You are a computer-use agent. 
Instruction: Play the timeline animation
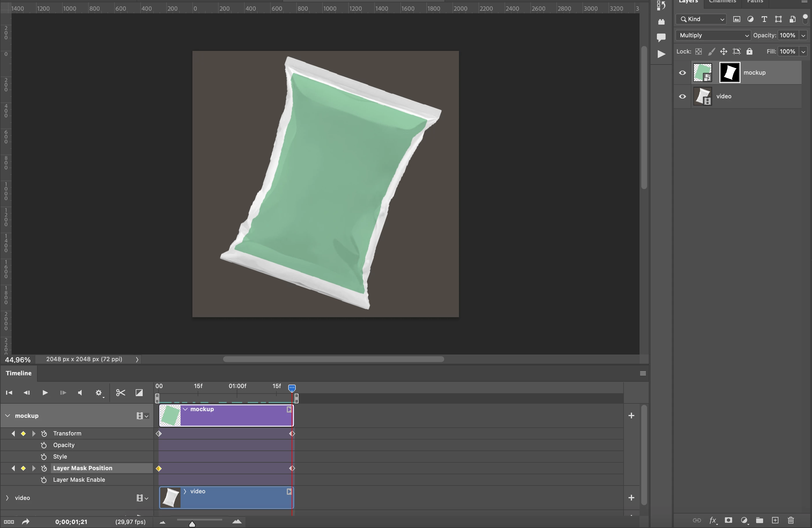coord(45,393)
